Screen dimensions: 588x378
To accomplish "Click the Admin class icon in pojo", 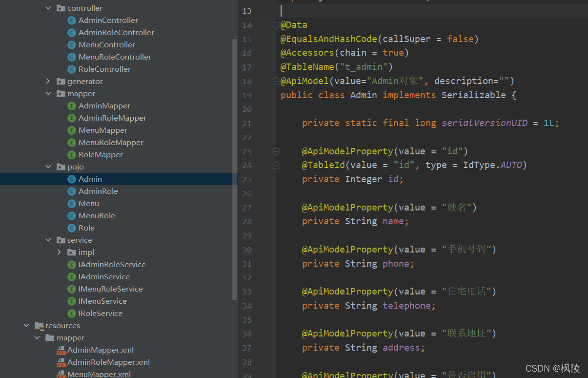I will pos(72,179).
